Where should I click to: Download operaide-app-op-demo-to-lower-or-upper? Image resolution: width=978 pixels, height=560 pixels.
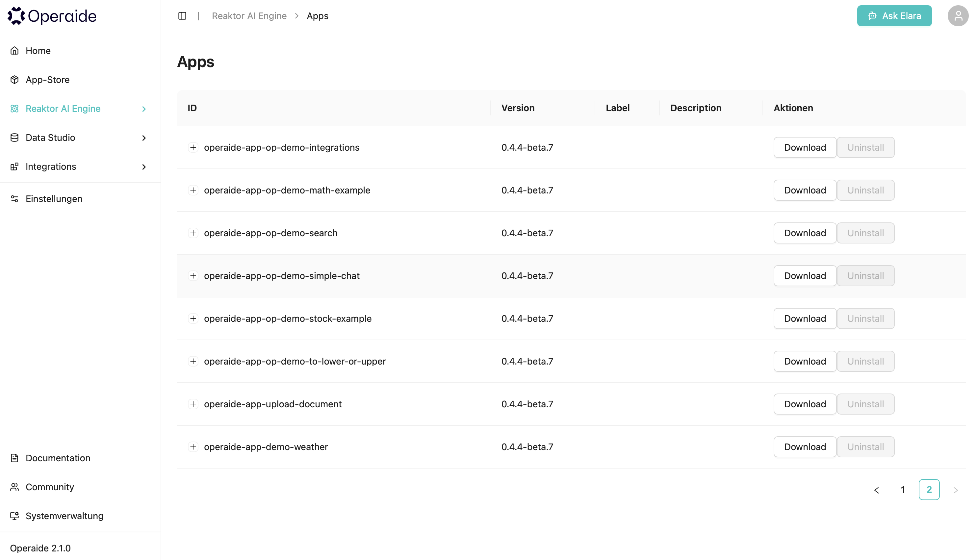805,361
